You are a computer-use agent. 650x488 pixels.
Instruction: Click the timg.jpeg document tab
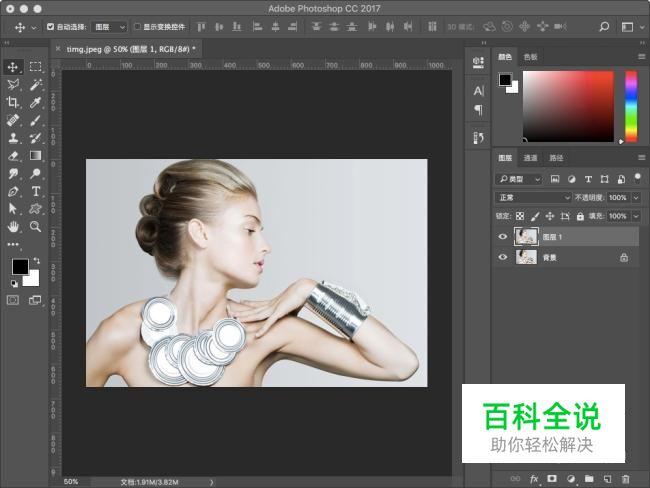coord(130,47)
